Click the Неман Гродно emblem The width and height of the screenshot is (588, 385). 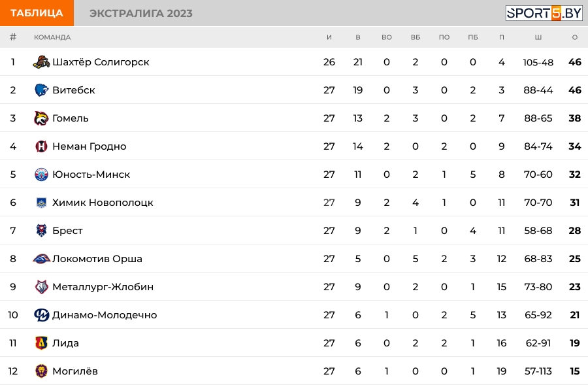(41, 146)
